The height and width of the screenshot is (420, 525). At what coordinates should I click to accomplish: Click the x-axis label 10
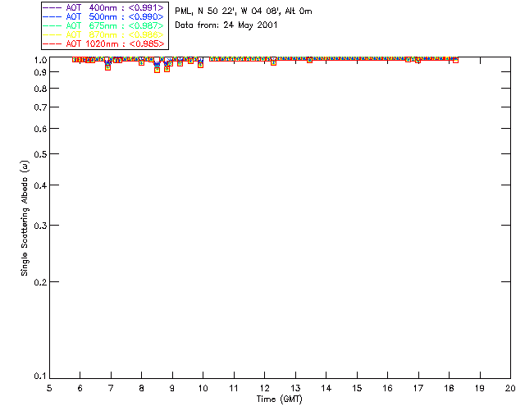coord(203,388)
